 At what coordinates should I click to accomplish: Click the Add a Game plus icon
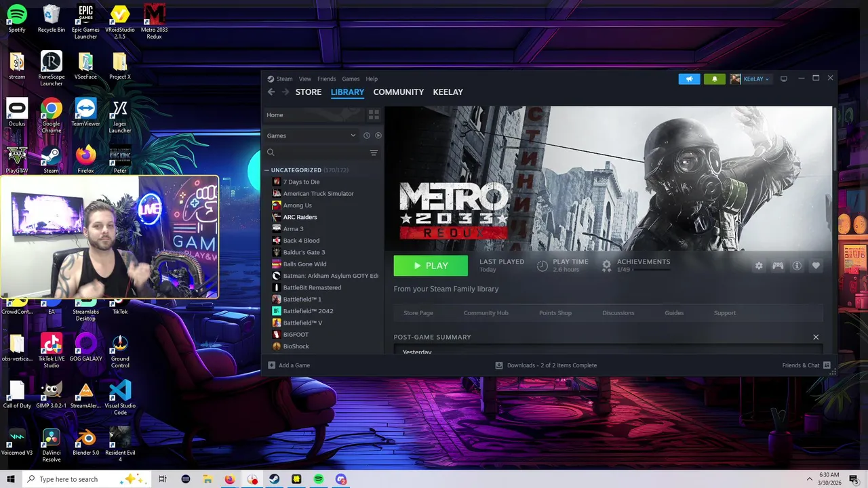coord(272,365)
